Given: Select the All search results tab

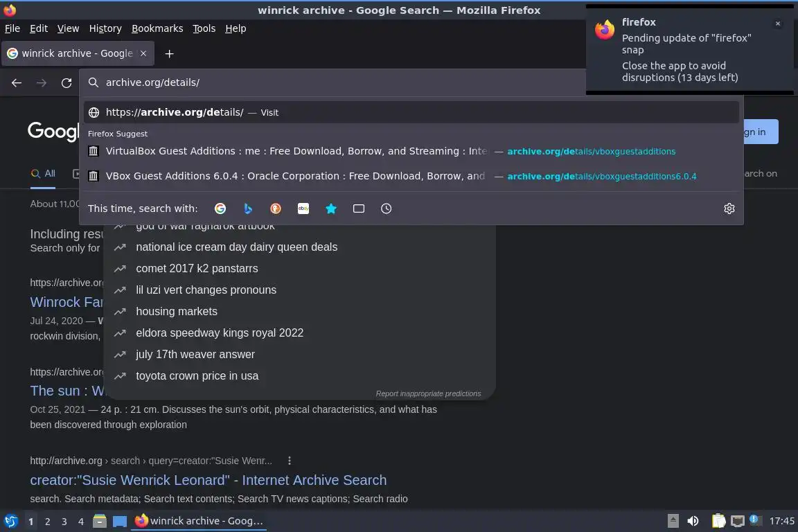Looking at the screenshot, I should point(43,174).
